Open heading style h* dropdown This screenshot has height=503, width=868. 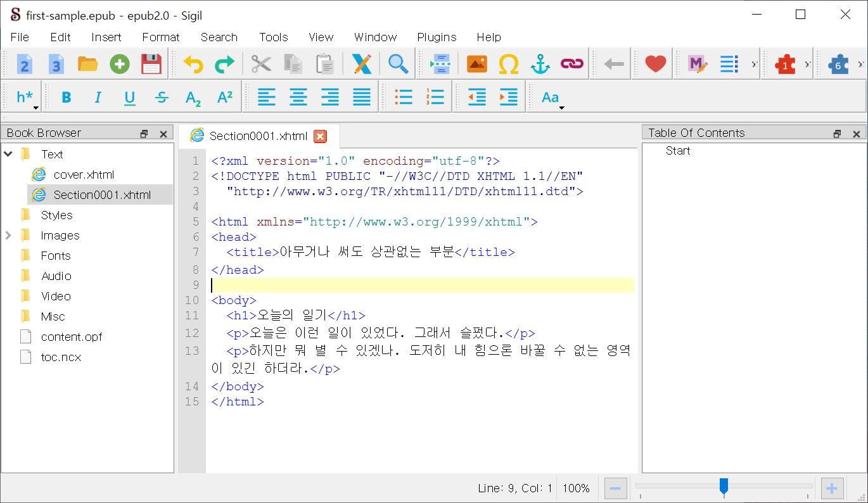coord(27,98)
